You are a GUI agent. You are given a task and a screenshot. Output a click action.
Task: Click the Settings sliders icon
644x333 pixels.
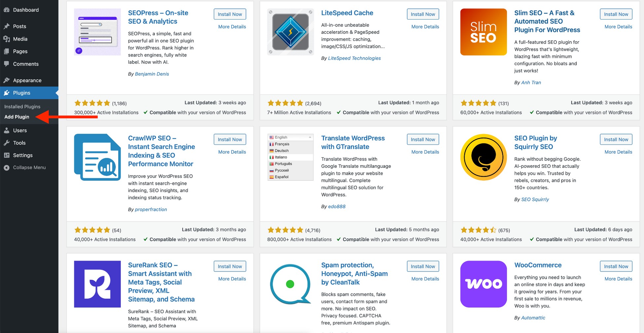coord(6,155)
